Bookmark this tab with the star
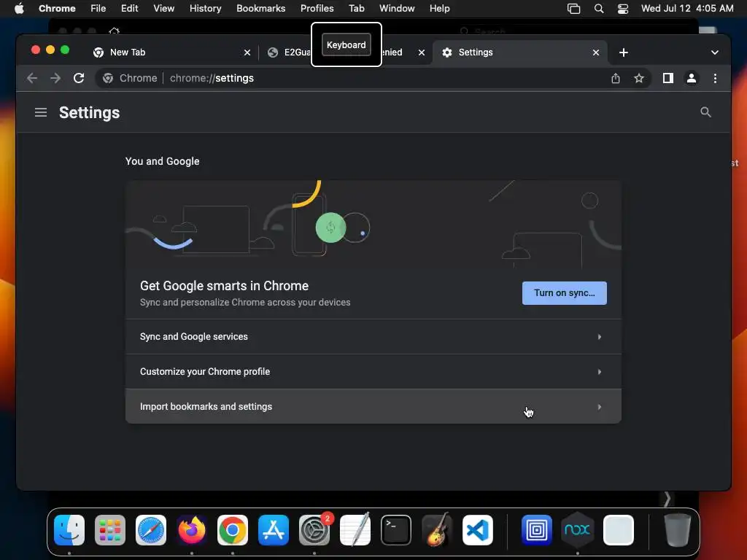Screen dimensions: 747x560 (639, 78)
